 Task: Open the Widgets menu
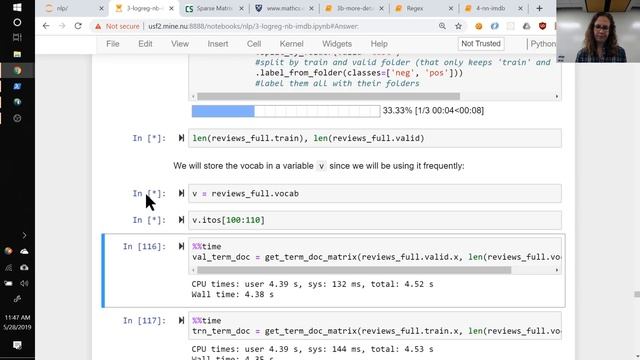point(337,44)
